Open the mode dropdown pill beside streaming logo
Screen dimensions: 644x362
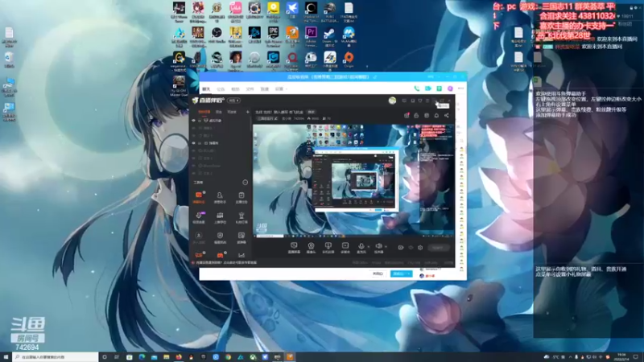tap(234, 101)
